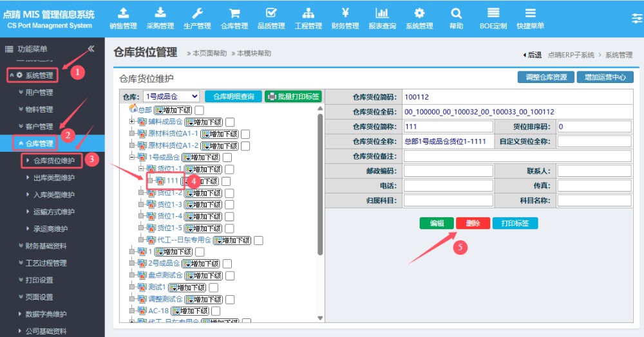Click the 生产管理 wrench icon
The height and width of the screenshot is (337, 644).
pyautogui.click(x=197, y=13)
